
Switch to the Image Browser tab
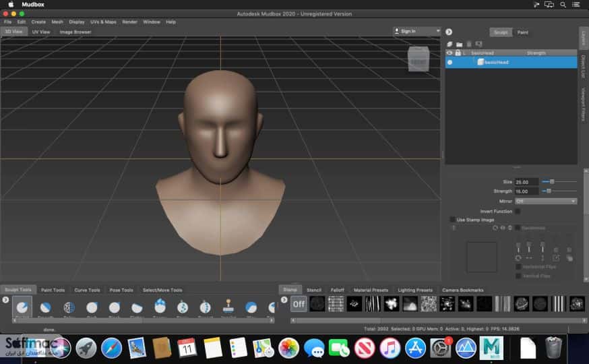click(75, 32)
